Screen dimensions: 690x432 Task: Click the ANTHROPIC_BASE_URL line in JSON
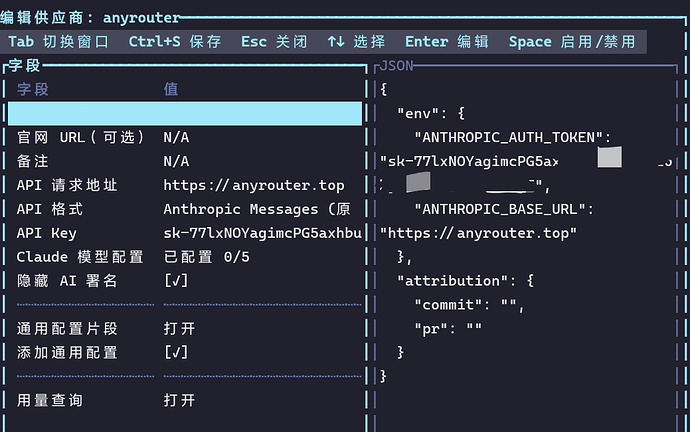pos(504,209)
